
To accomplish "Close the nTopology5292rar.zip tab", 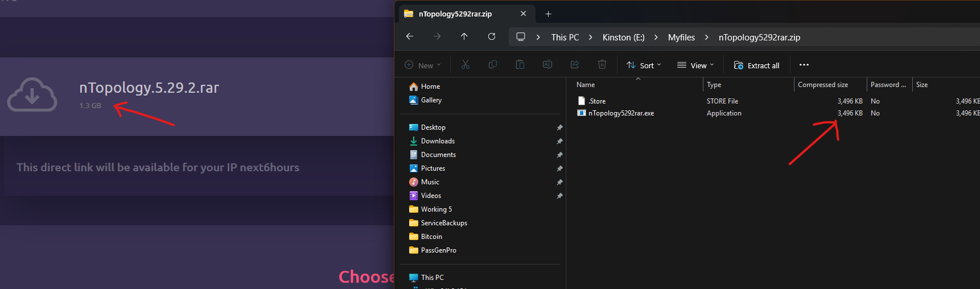I will (x=523, y=14).
